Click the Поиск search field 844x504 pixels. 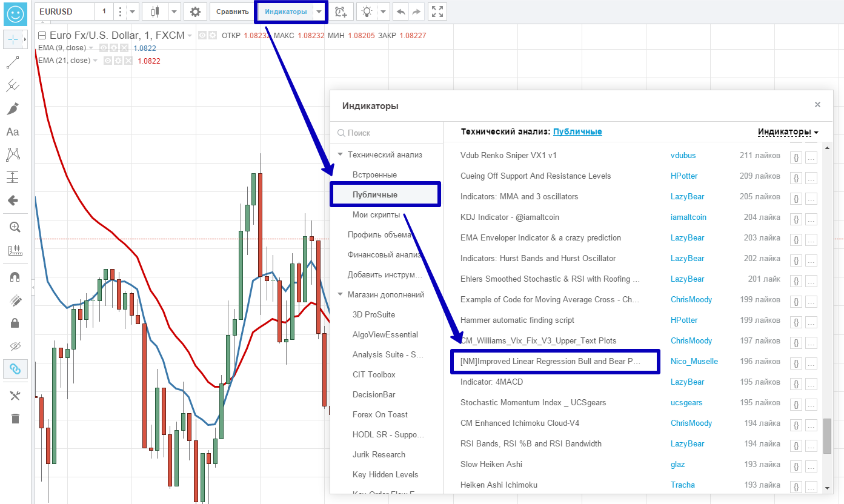pos(387,133)
